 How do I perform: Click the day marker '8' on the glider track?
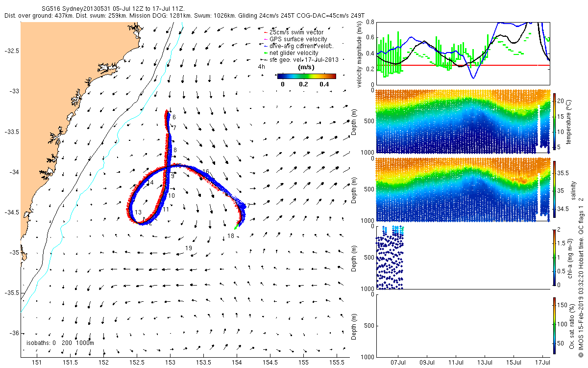(175, 150)
